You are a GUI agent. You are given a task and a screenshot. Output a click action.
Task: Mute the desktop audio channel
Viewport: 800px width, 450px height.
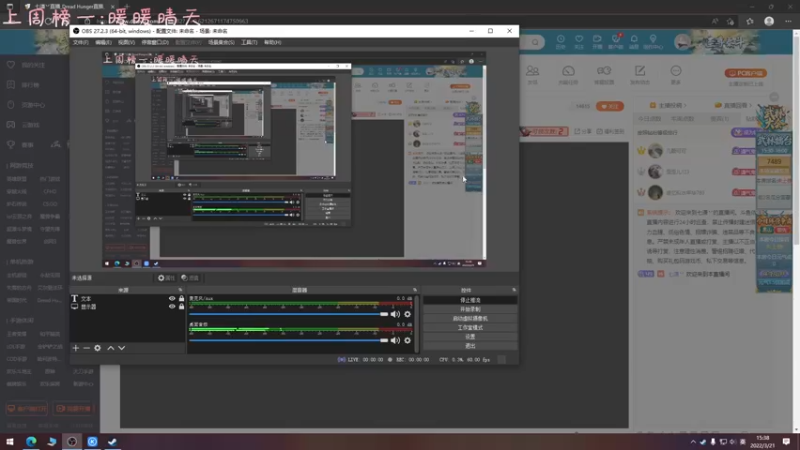pyautogui.click(x=395, y=340)
